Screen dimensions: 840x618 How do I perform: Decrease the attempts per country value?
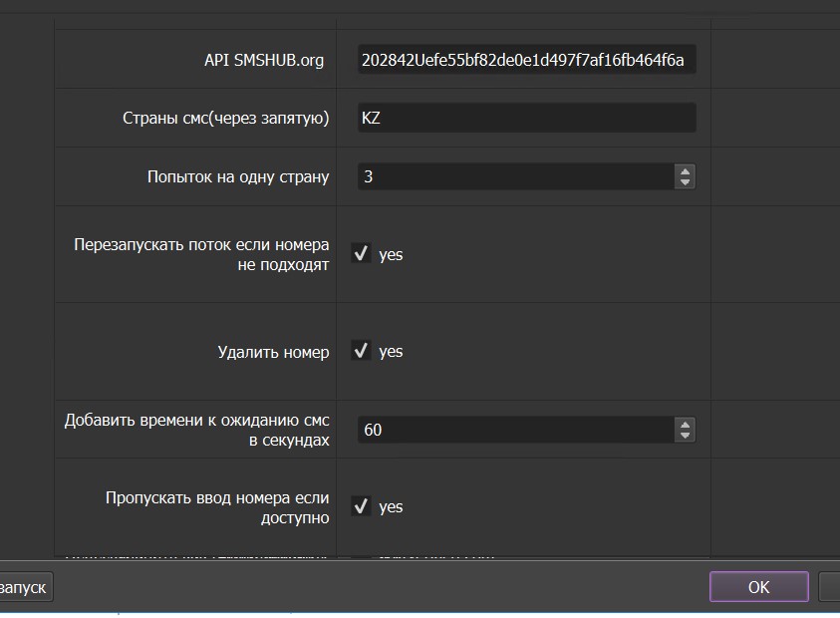point(685,182)
